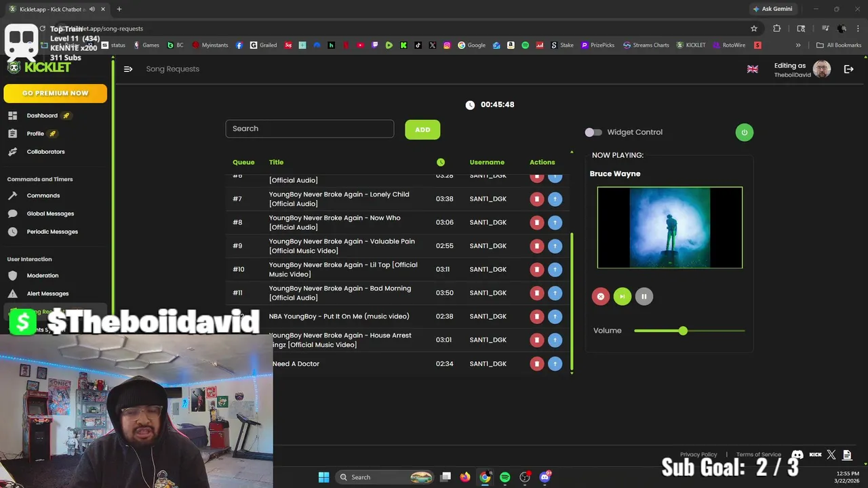
Task: Click the queue list scrollbar
Action: point(572,303)
